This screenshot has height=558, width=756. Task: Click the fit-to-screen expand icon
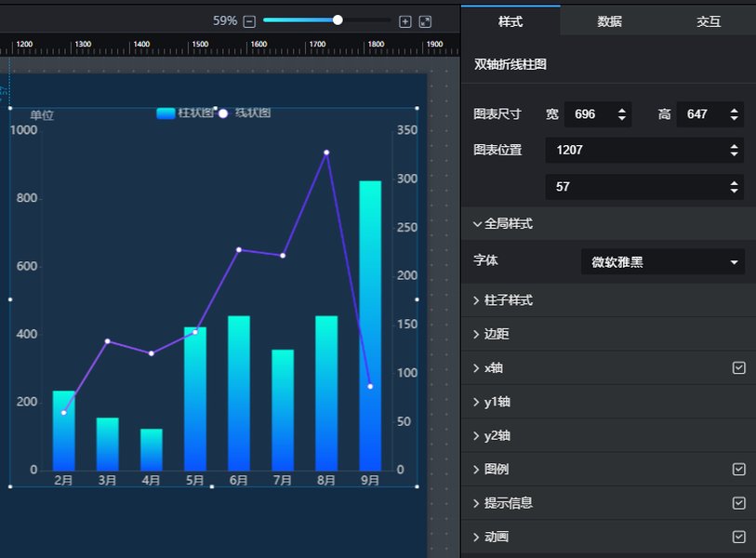click(x=425, y=21)
